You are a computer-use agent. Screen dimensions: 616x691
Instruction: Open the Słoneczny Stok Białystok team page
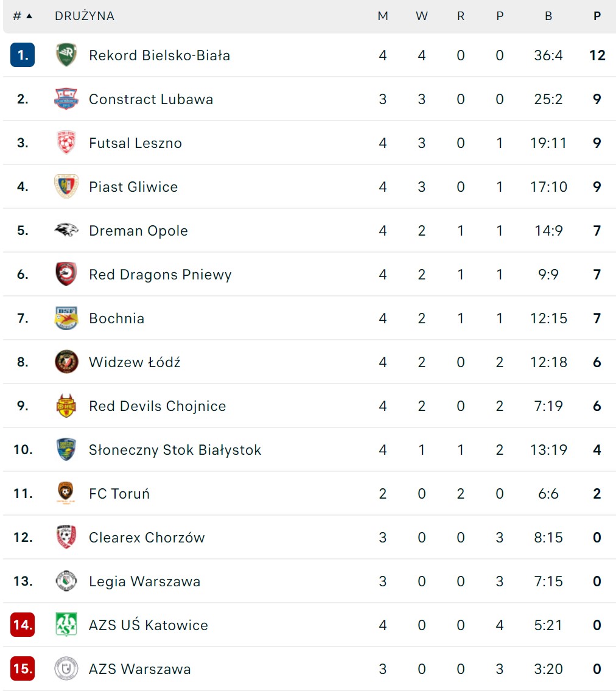pos(175,450)
